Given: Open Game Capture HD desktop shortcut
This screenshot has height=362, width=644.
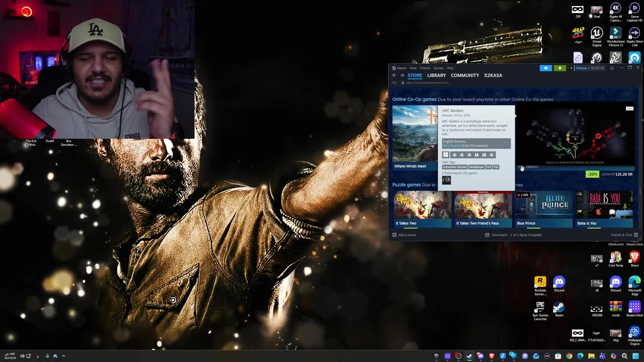Looking at the screenshot, I should [x=634, y=13].
